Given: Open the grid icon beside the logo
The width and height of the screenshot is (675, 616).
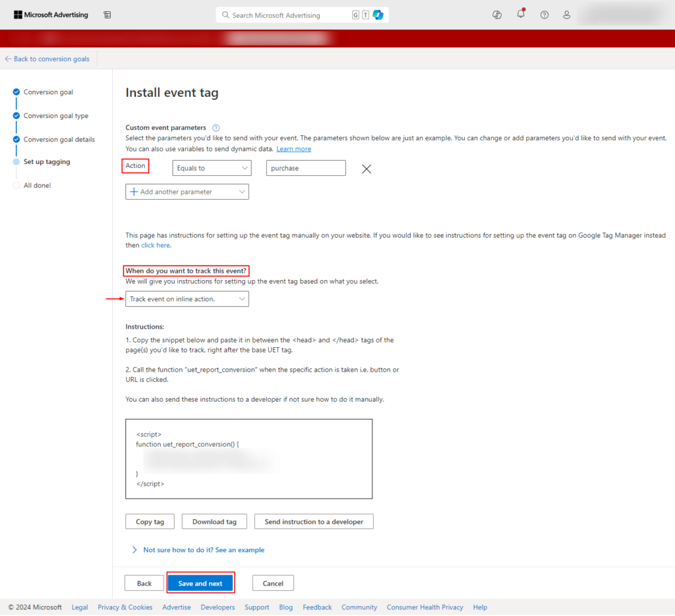Looking at the screenshot, I should click(x=107, y=14).
